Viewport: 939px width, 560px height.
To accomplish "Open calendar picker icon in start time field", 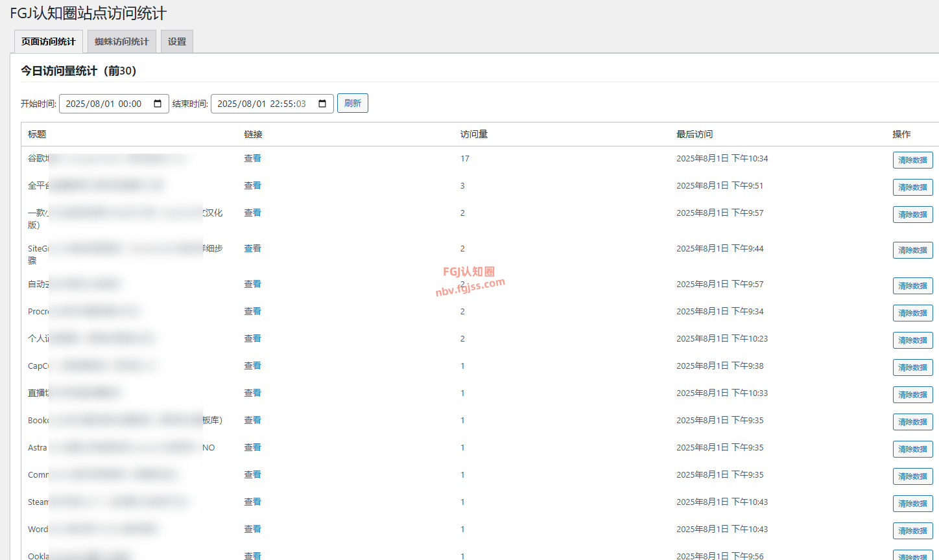I will (158, 104).
